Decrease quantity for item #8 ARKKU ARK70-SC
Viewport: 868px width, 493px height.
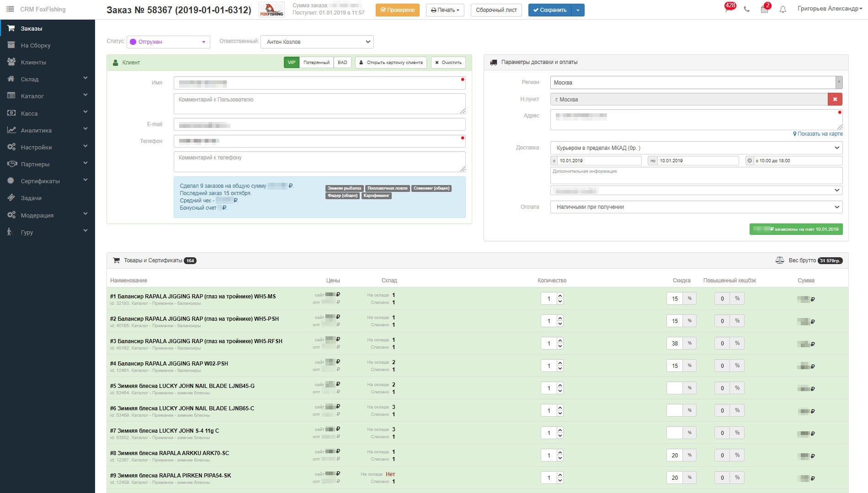click(x=560, y=458)
